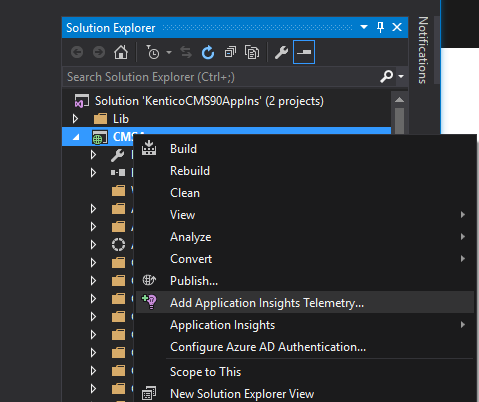Refresh the Solution Explorer
The width and height of the screenshot is (479, 402).
tap(208, 52)
